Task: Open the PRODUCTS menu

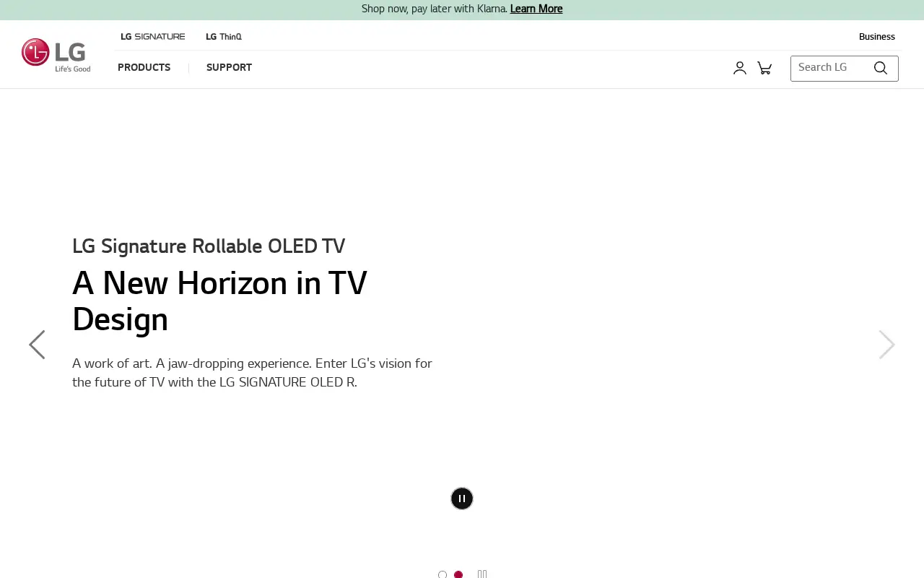Action: point(144,68)
